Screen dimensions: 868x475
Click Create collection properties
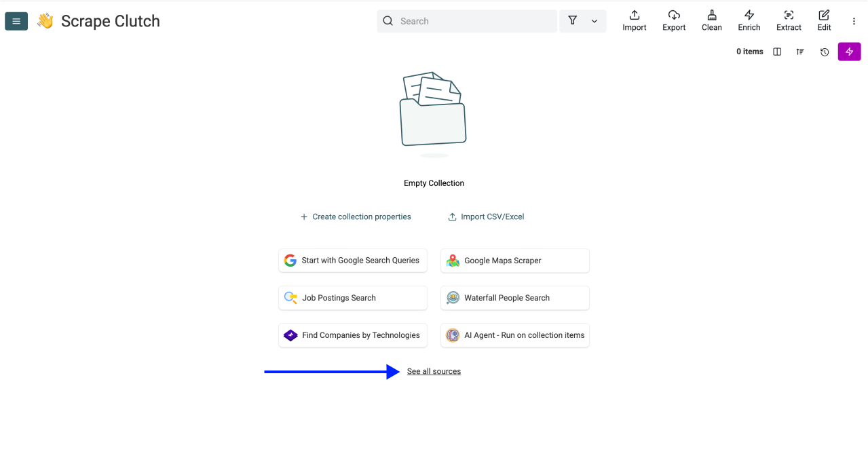[x=356, y=217]
